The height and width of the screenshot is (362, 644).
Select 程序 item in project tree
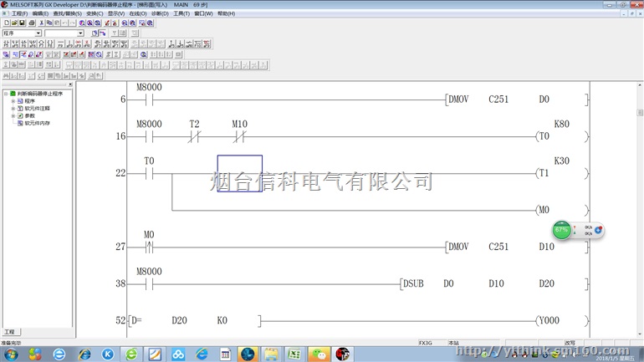[x=29, y=101]
